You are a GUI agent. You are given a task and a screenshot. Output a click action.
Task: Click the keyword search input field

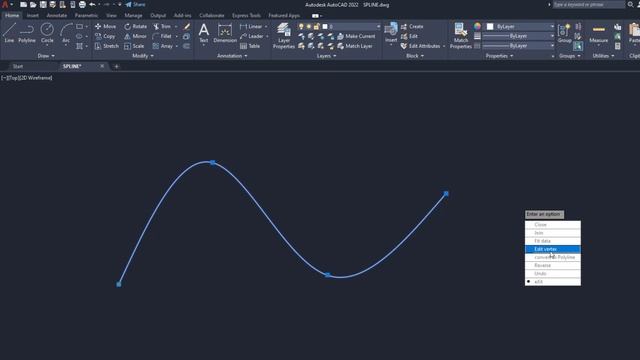click(x=589, y=4)
